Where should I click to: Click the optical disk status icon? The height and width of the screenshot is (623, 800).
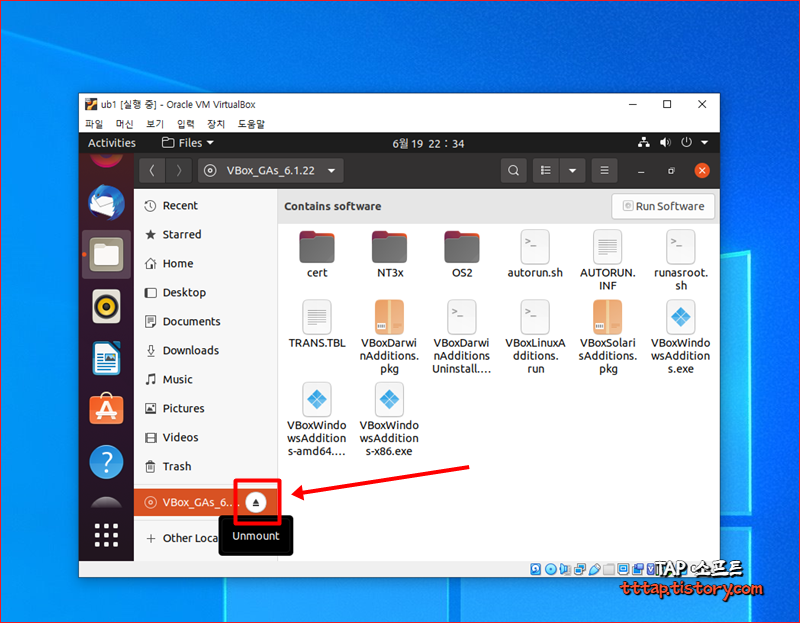coord(551,569)
